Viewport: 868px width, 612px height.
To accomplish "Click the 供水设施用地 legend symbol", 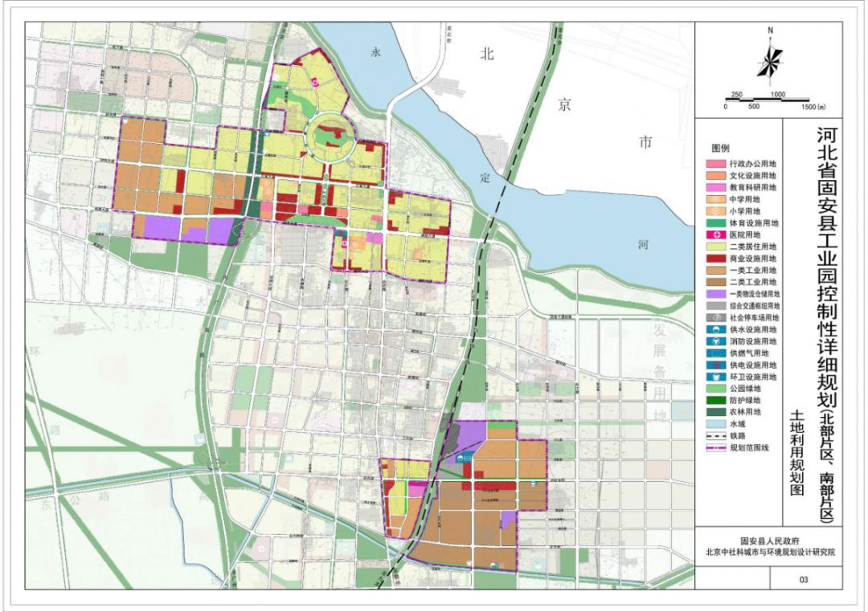I will coord(716,329).
